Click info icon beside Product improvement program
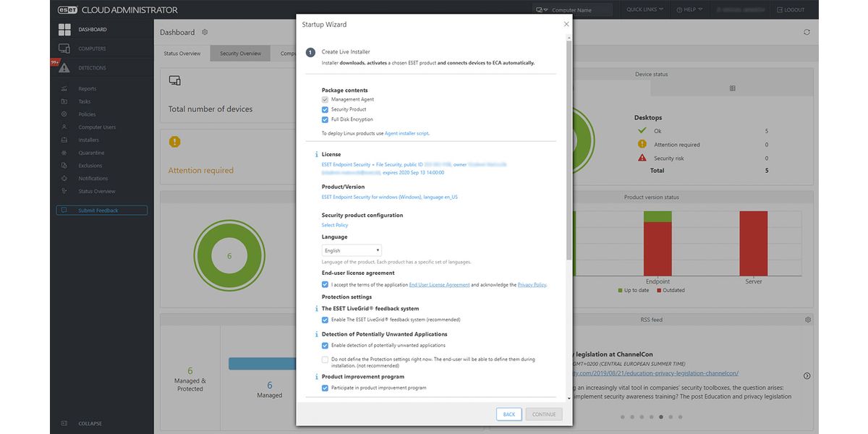 tap(316, 377)
